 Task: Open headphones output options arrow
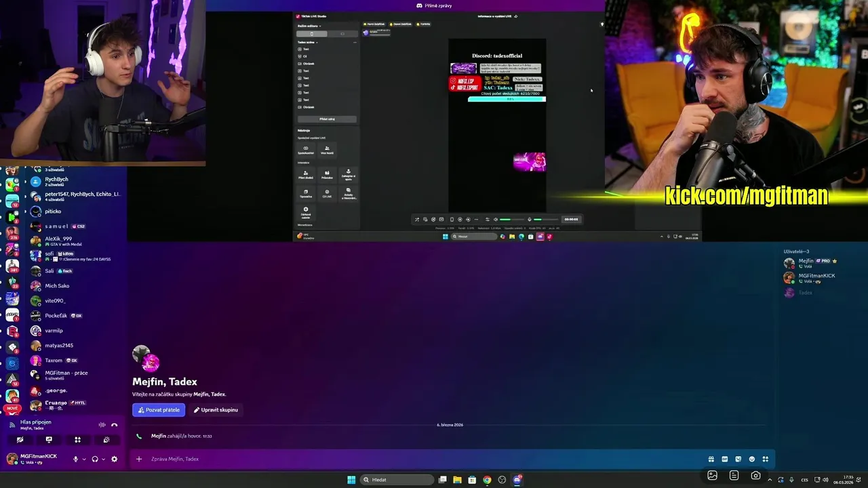click(103, 459)
